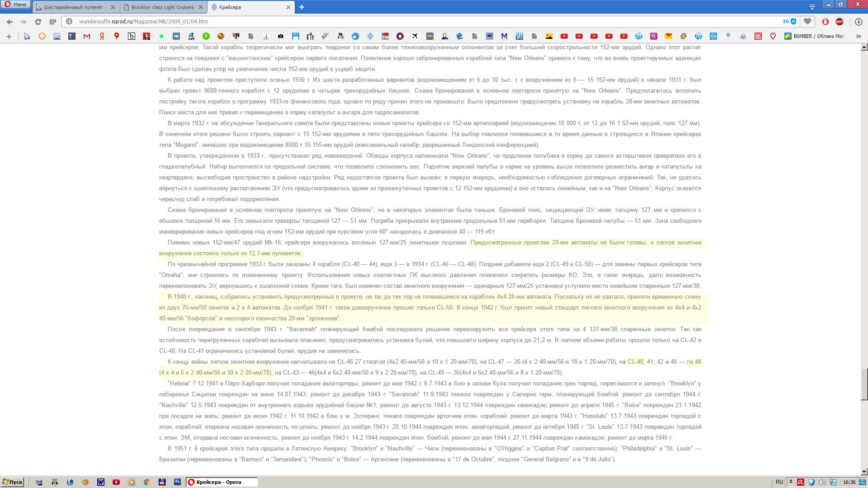Open the Speed Dial grid icon
This screenshot has height=488, width=868.
pyautogui.click(x=53, y=21)
